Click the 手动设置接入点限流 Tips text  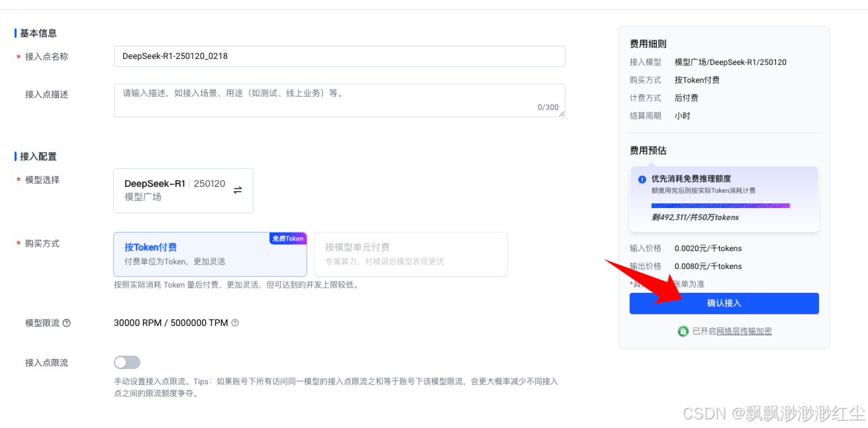point(336,388)
